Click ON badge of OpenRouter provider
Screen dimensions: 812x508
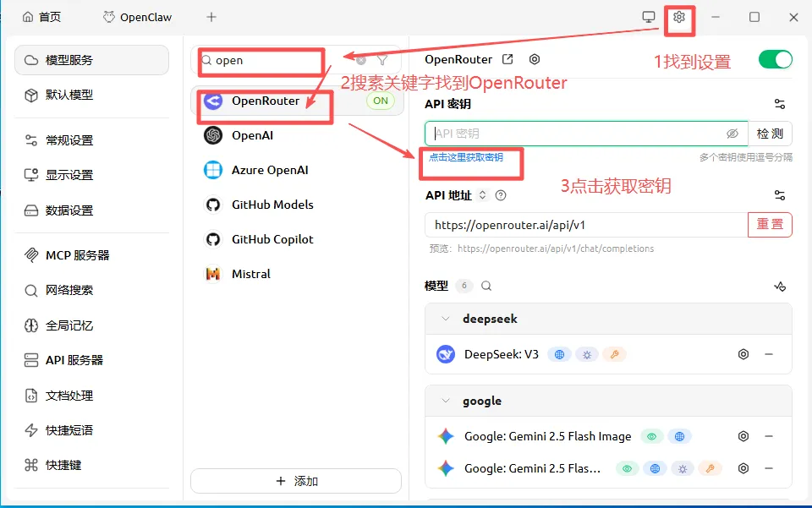point(381,101)
